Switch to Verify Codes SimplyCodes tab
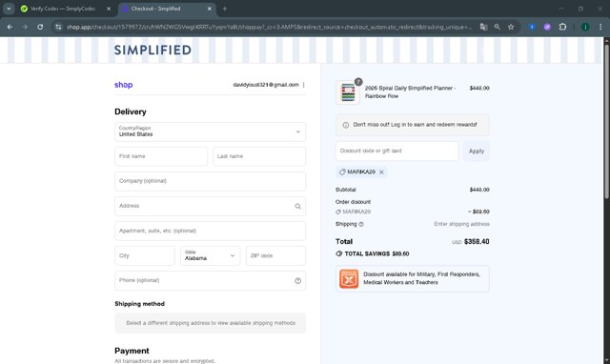This screenshot has width=610, height=364. (x=62, y=9)
